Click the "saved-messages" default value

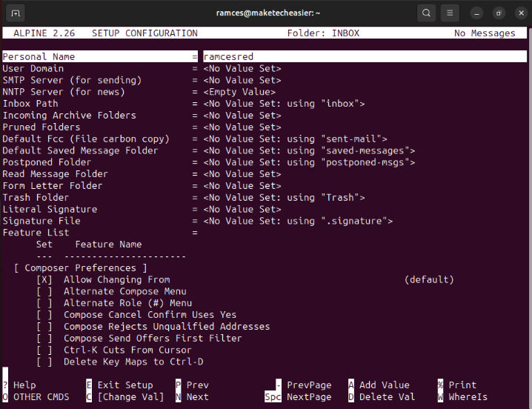[x=365, y=150]
